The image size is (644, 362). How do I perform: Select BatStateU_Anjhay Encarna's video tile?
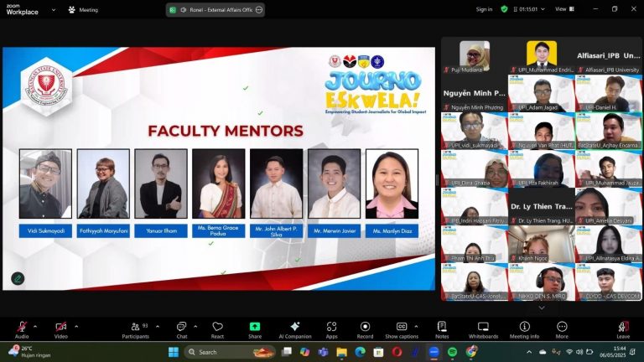[x=609, y=131]
